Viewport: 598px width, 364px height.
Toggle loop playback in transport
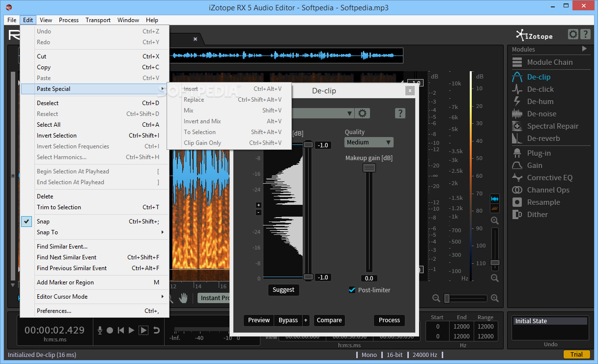(x=156, y=331)
